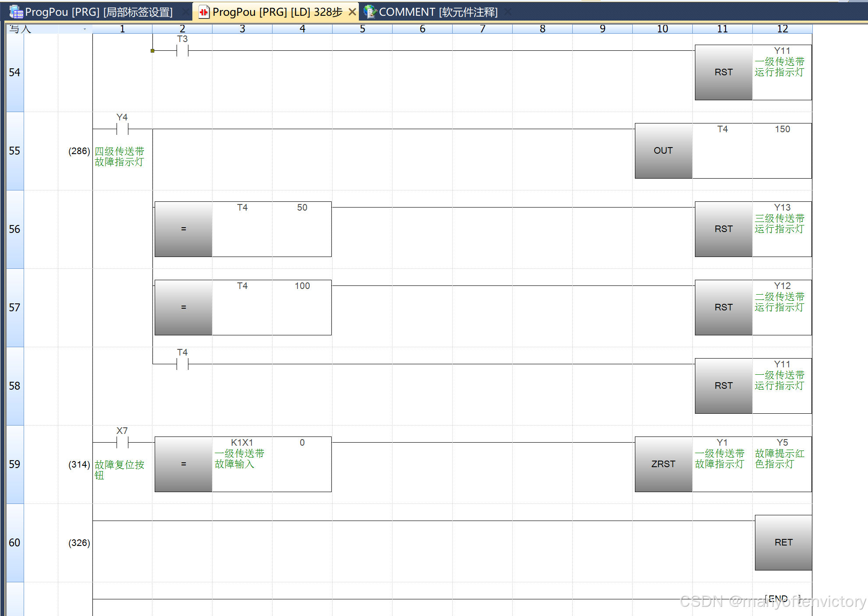868x616 pixels.
Task: Click the Y11 operand in row 54
Action: tap(782, 51)
